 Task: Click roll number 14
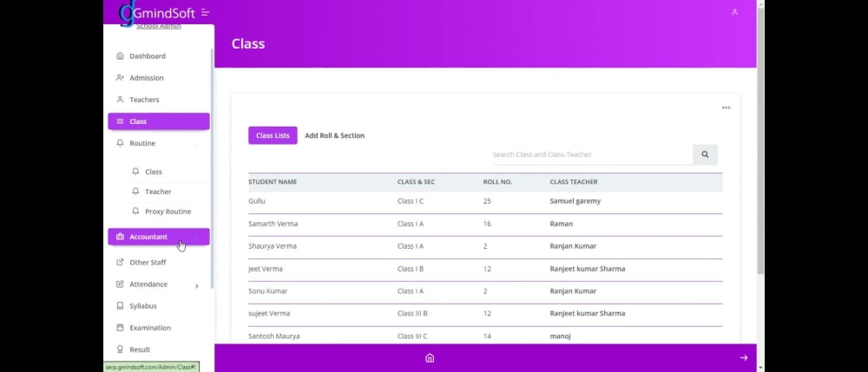click(487, 336)
